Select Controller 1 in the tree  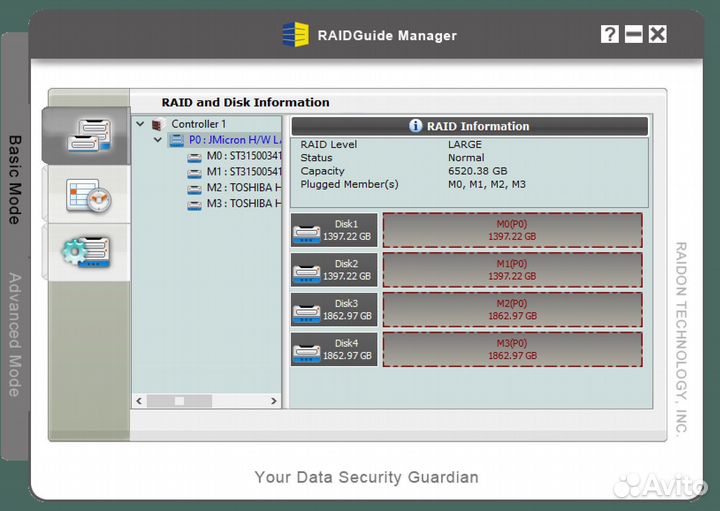click(198, 124)
